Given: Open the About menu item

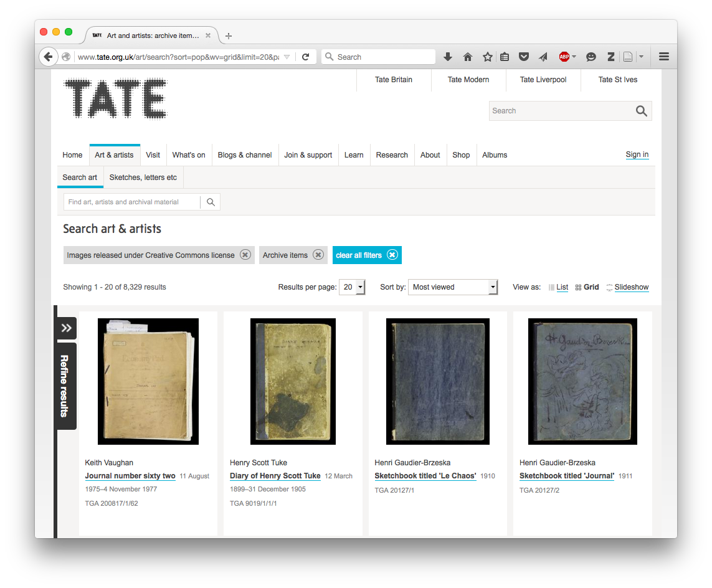Looking at the screenshot, I should click(x=430, y=155).
